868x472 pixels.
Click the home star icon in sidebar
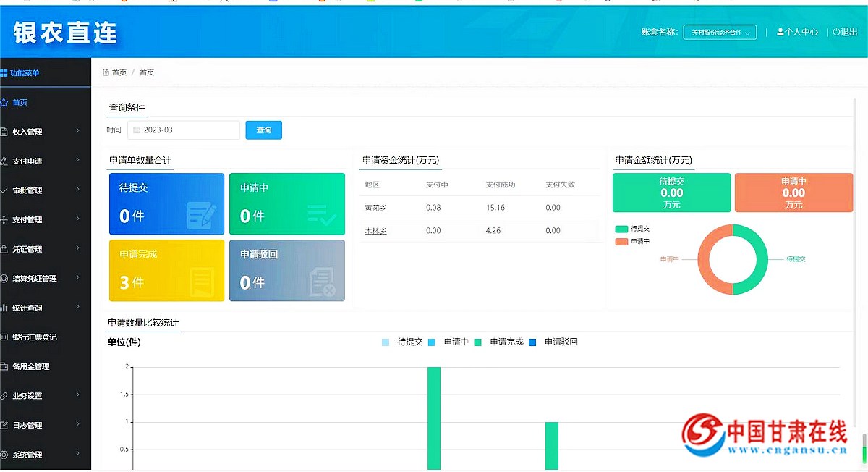click(x=4, y=102)
